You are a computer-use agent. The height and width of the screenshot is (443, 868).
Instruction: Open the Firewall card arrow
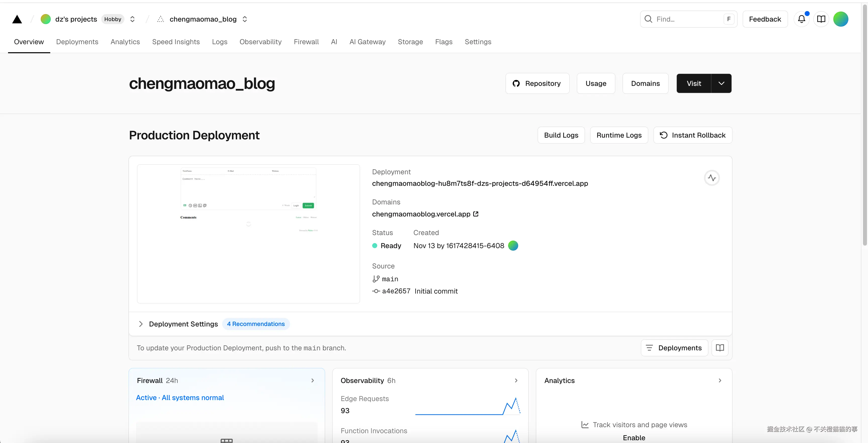(x=312, y=380)
